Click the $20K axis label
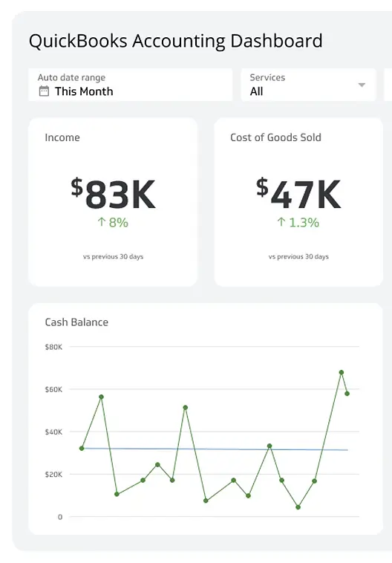 [x=53, y=475]
